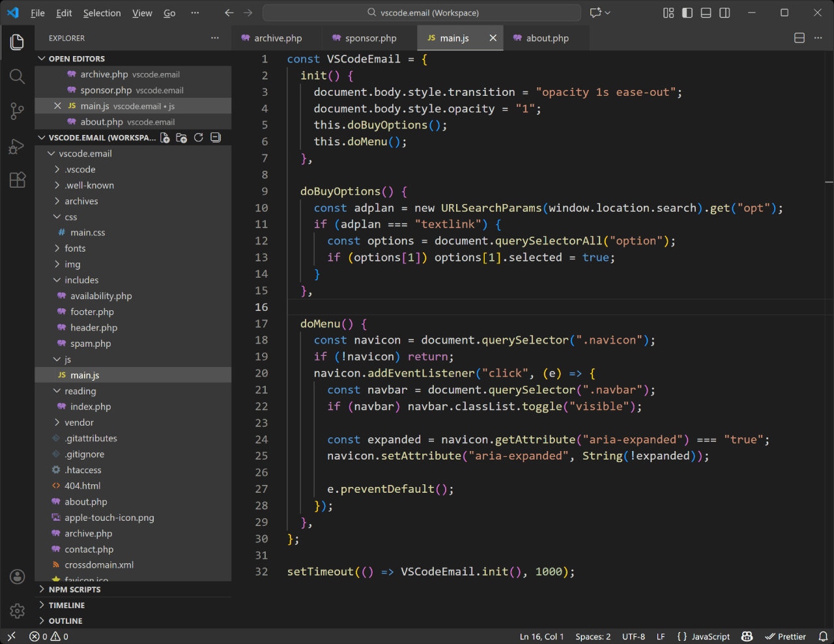The height and width of the screenshot is (644, 834).
Task: Click the split editor icon
Action: [799, 38]
